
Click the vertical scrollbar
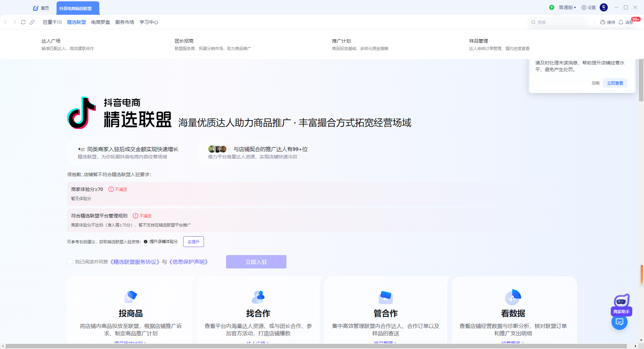coord(641,81)
